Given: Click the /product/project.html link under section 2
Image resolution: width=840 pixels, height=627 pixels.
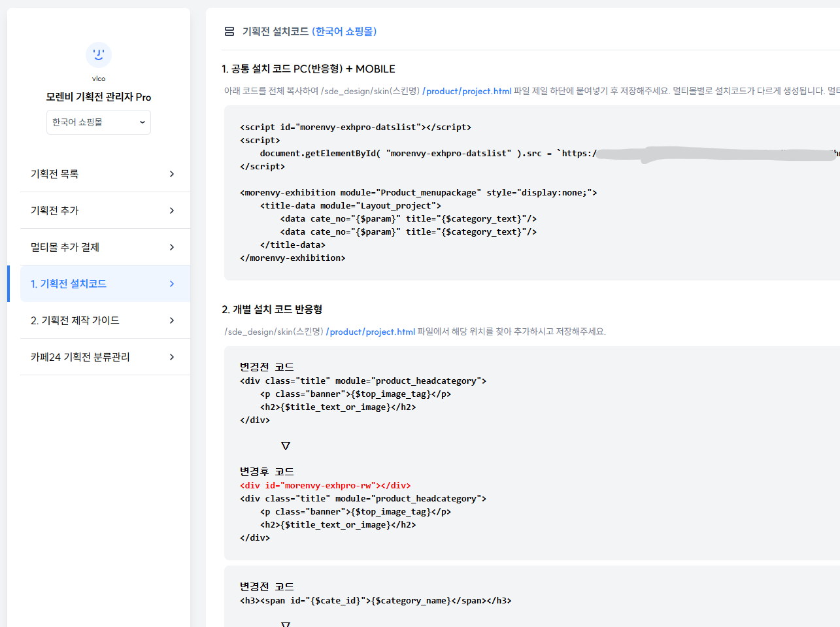Looking at the screenshot, I should tap(371, 331).
